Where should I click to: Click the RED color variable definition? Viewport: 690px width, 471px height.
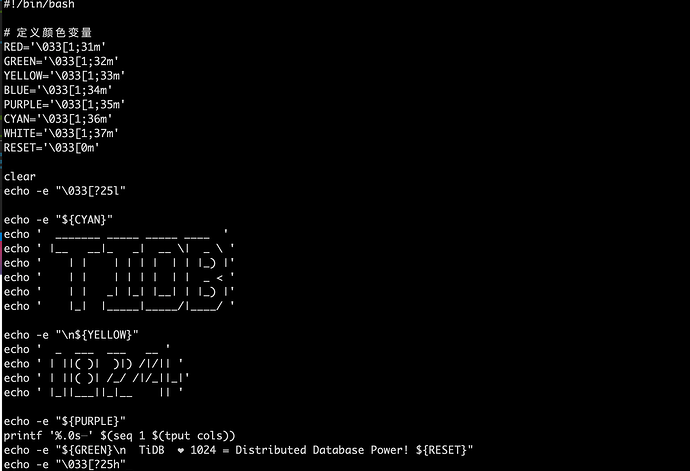(55, 47)
